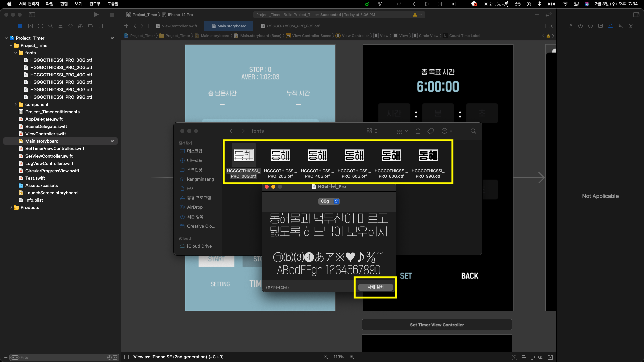Switch to HGGOTHICSSI_PRO_00G.otf tab

coord(290,26)
